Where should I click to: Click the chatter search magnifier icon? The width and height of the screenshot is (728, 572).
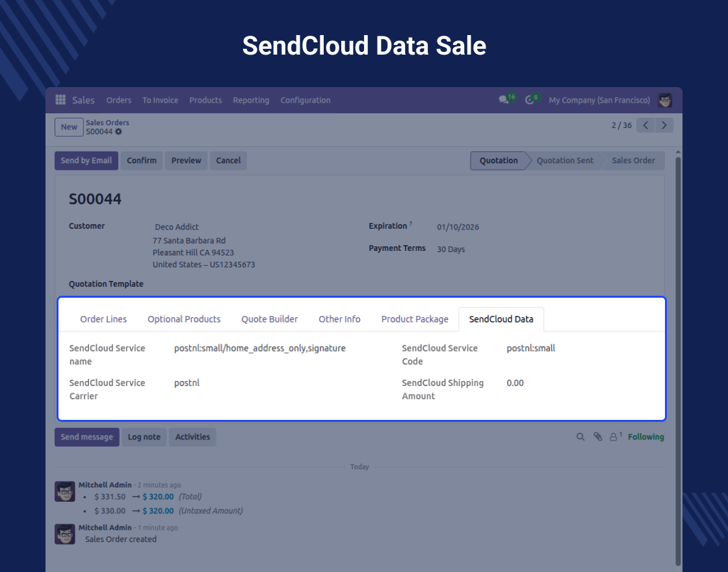pos(580,437)
